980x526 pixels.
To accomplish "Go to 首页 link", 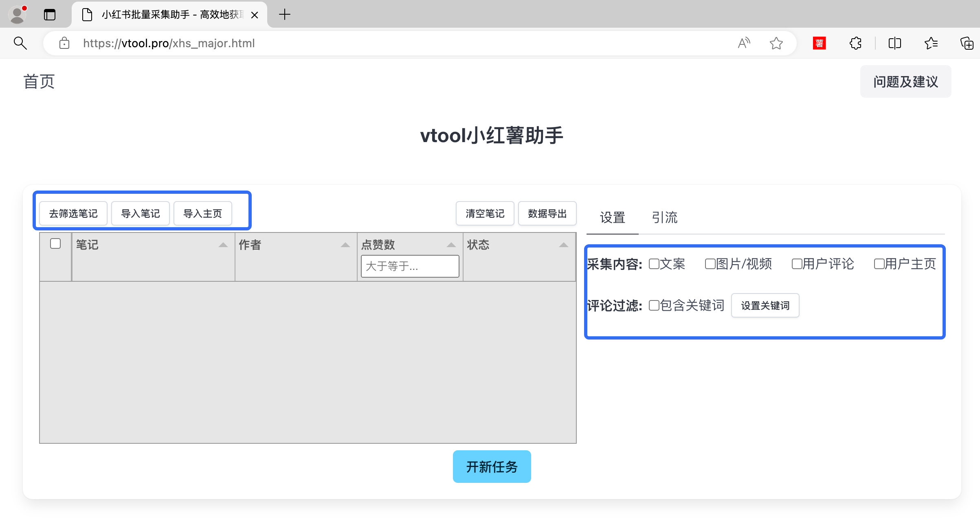I will pyautogui.click(x=39, y=81).
